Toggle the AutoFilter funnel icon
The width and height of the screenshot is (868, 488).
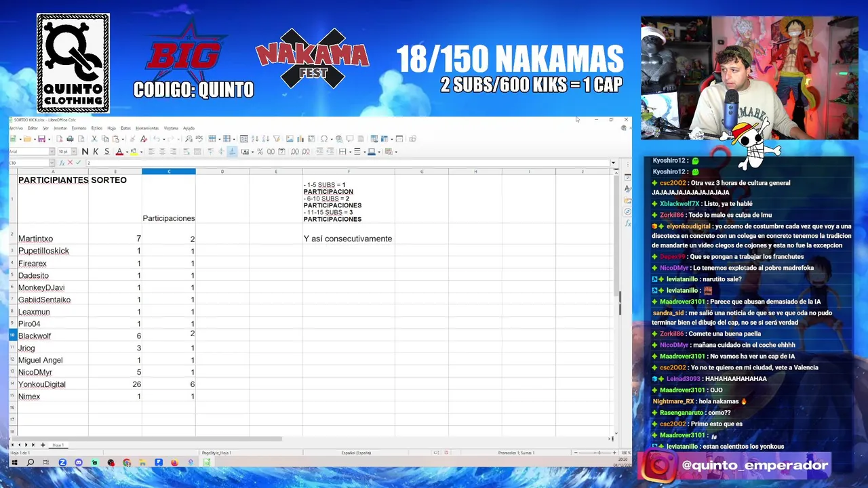(x=277, y=139)
